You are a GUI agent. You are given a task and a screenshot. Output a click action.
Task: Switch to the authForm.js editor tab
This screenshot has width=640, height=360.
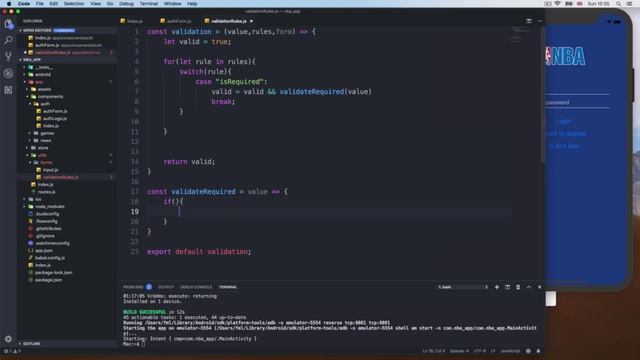click(x=179, y=21)
